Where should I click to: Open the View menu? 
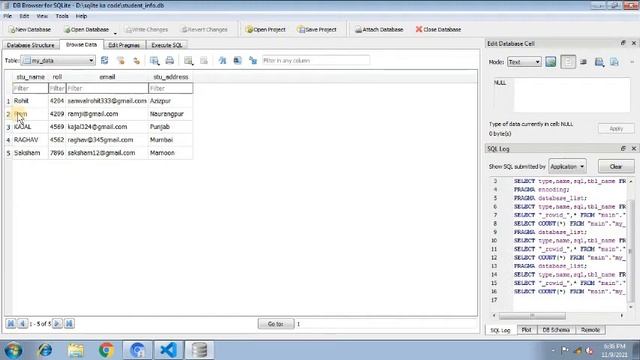pyautogui.click(x=42, y=16)
